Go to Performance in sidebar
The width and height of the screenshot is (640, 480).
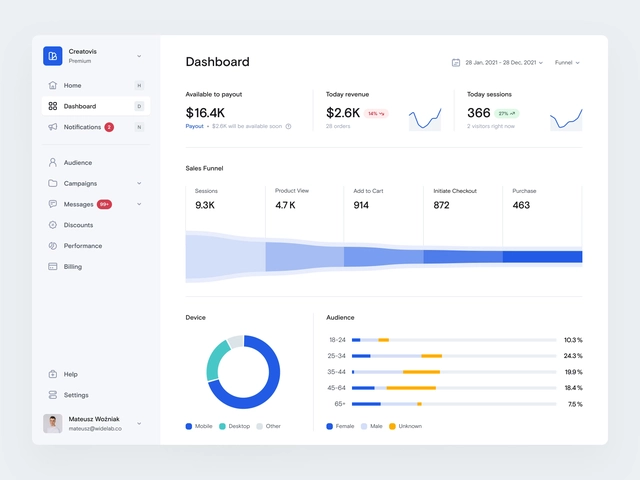[x=82, y=246]
